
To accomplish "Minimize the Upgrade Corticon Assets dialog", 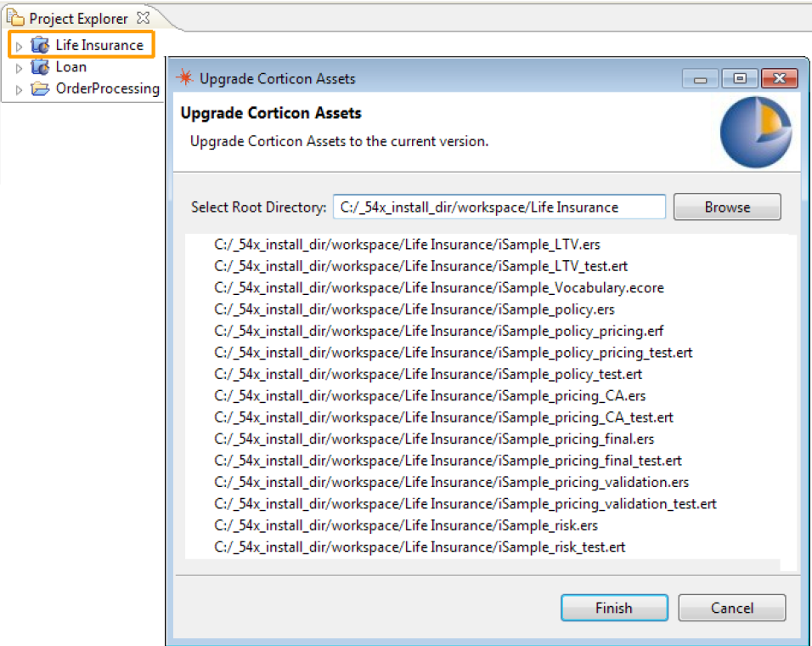I will point(700,79).
